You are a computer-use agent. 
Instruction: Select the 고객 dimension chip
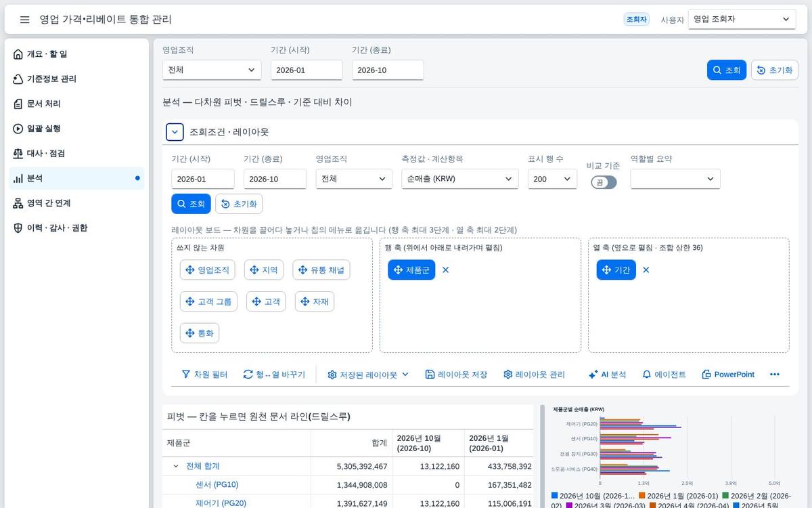[266, 301]
